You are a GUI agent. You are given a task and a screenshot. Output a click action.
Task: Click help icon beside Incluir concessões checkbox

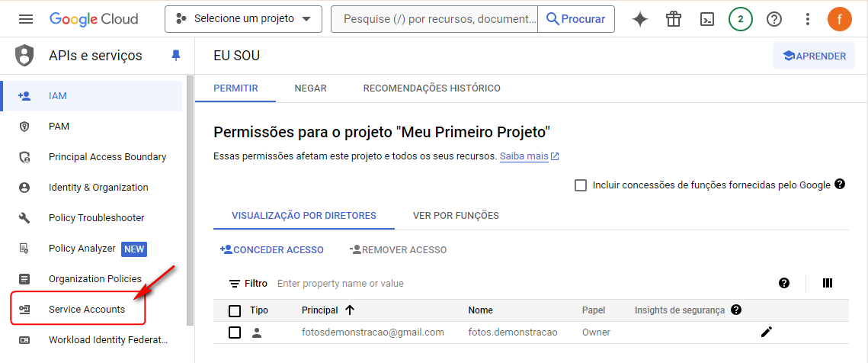pos(840,184)
